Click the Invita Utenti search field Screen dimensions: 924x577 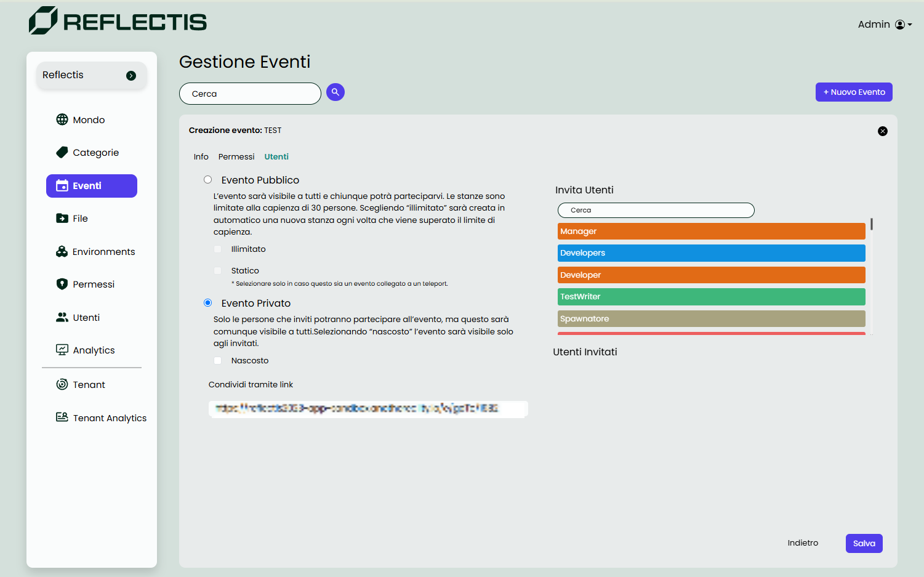(x=655, y=210)
